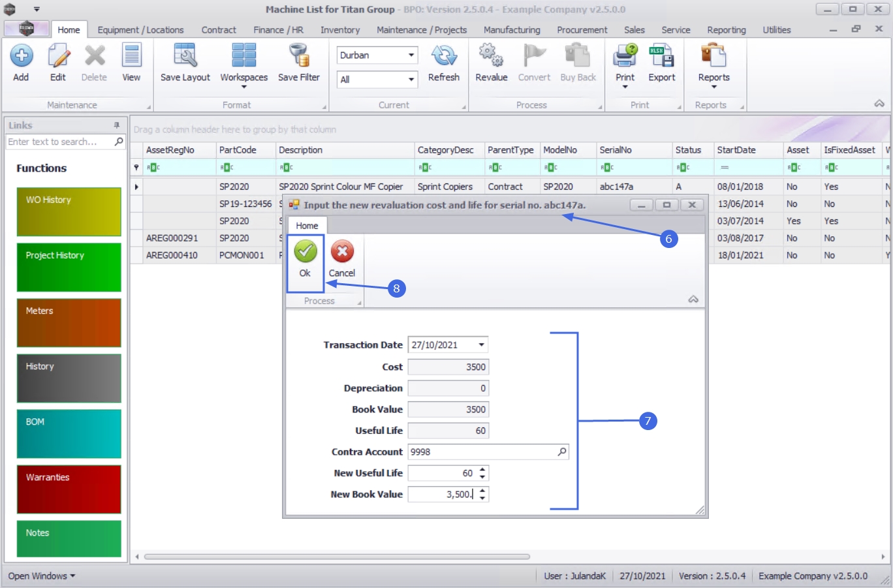Screen dimensions: 893x588
Task: Click the Revalue gears icon
Action: pyautogui.click(x=491, y=56)
